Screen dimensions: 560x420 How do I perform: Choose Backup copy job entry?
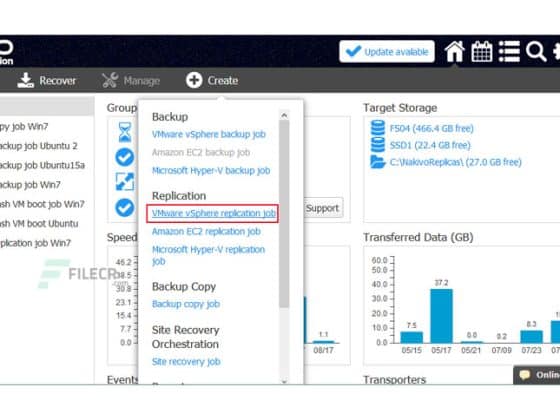[186, 304]
